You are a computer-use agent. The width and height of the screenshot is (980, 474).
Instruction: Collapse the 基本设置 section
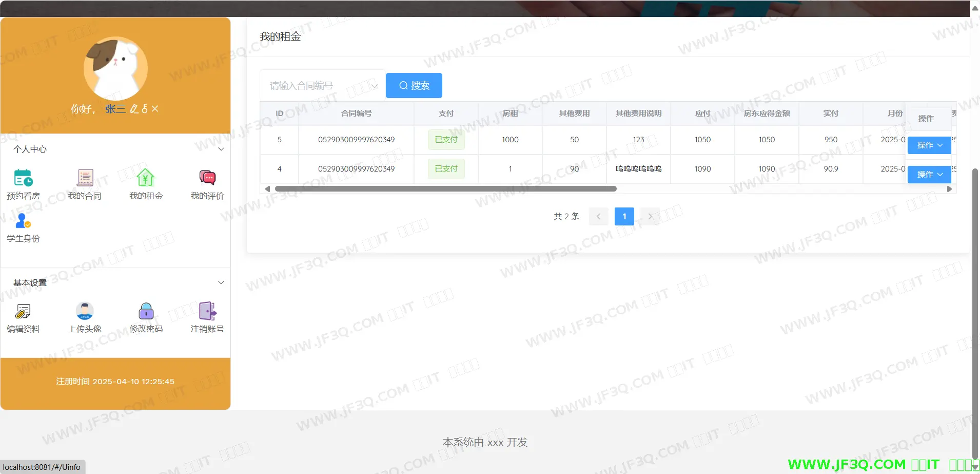(x=221, y=282)
